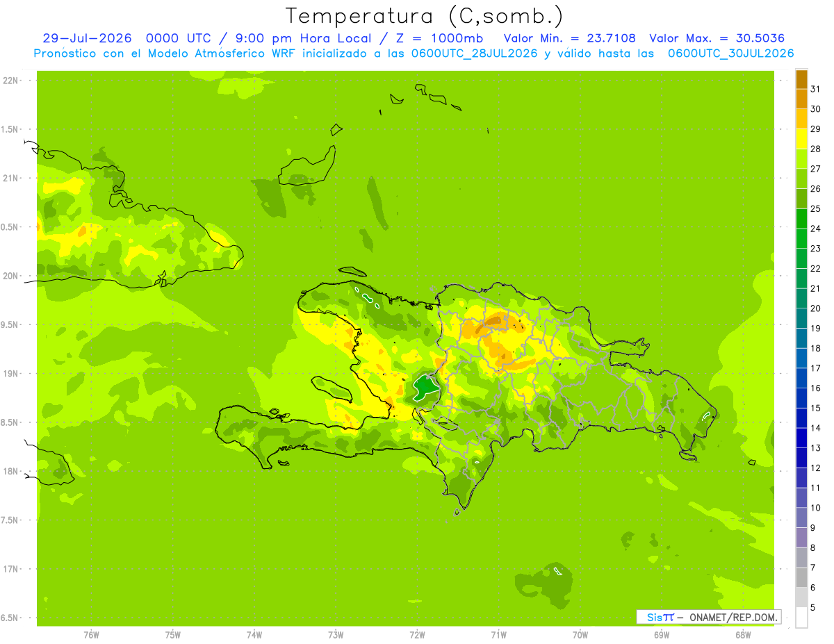Screen dimensions: 834x644
Task: Pick the green swatch between legend values 24 and 25
Action: point(801,219)
